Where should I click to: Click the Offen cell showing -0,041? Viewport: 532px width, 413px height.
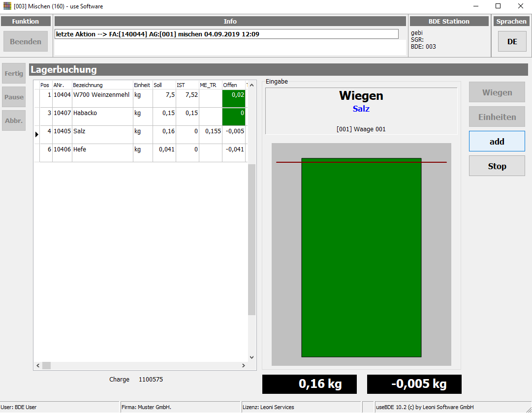click(x=235, y=149)
